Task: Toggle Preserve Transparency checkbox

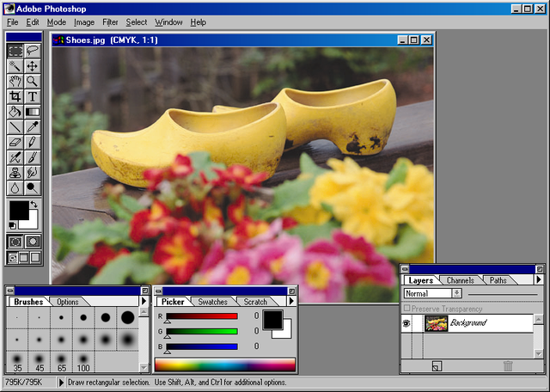Action: pyautogui.click(x=406, y=308)
